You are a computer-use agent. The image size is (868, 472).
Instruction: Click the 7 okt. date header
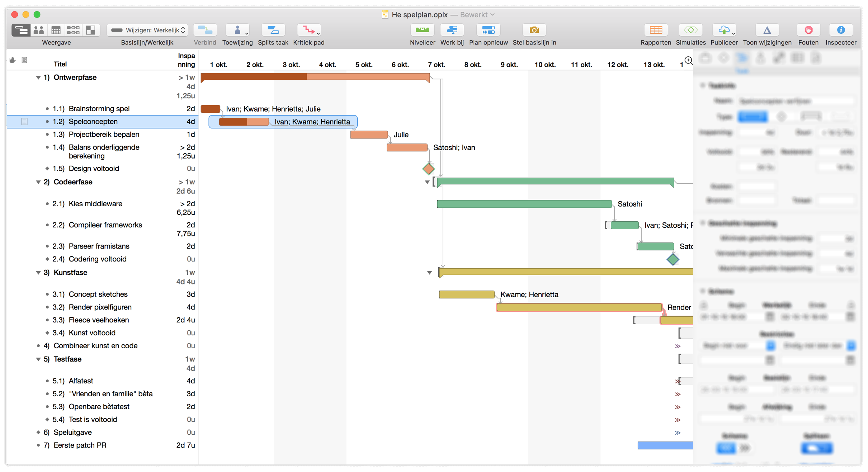437,65
